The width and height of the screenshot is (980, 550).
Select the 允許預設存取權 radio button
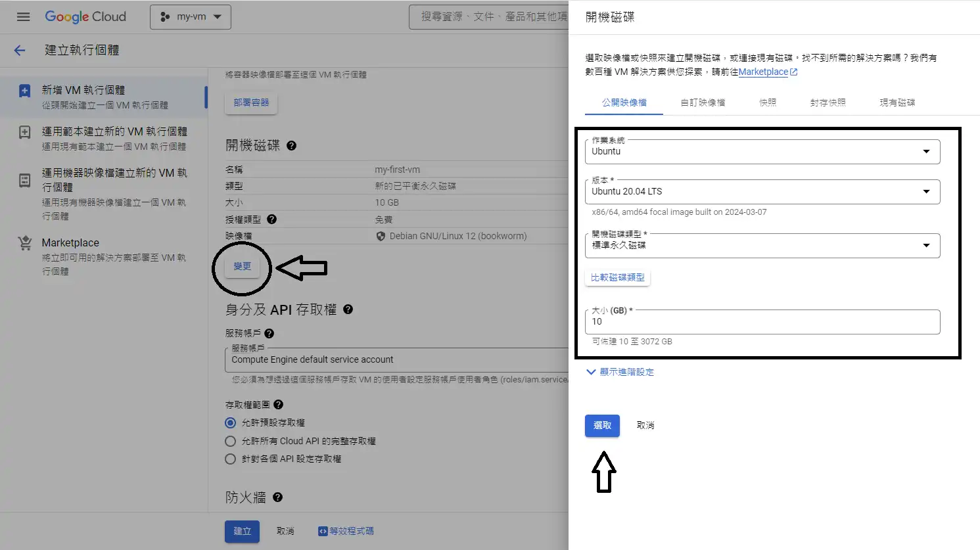(230, 423)
